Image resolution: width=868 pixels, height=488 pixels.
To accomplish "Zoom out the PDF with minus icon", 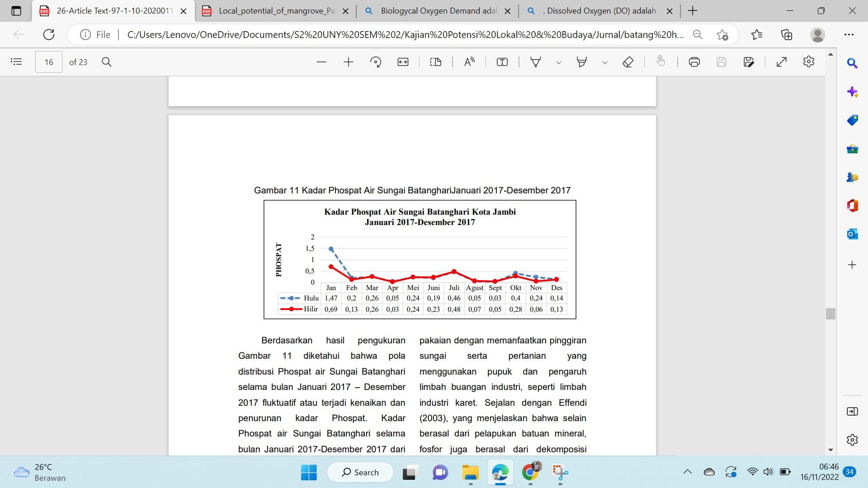I will point(321,62).
